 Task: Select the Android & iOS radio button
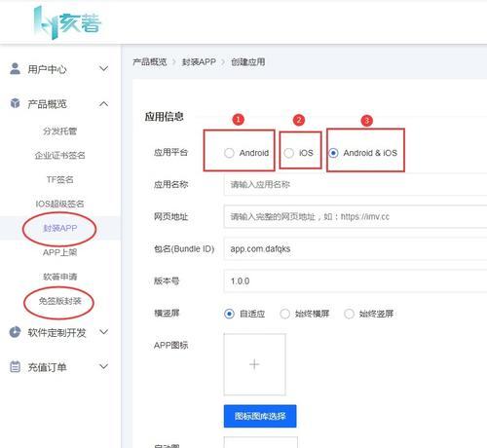pyautogui.click(x=333, y=153)
